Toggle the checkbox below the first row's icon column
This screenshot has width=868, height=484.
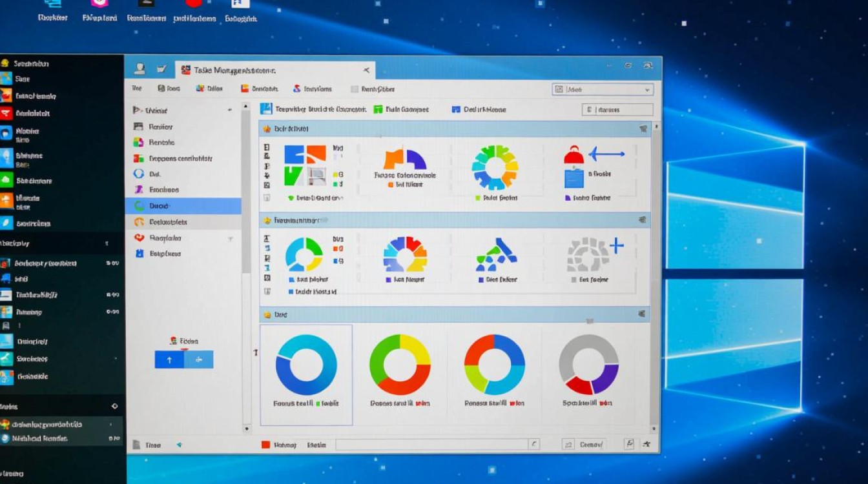(x=267, y=198)
